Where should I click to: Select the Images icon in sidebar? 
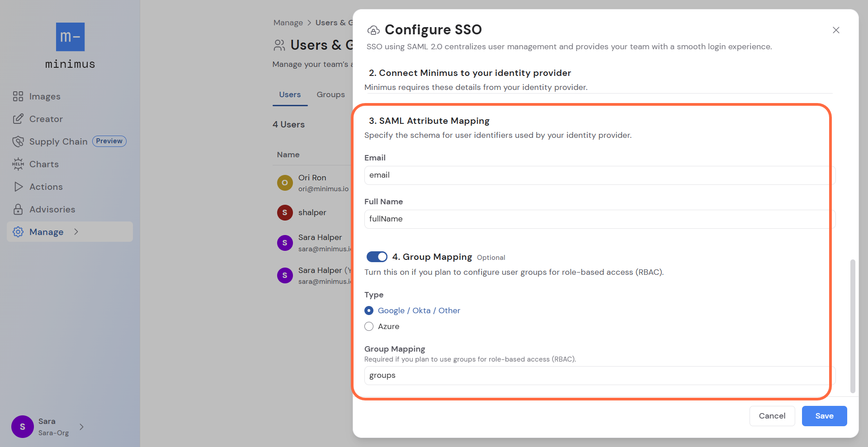point(18,96)
